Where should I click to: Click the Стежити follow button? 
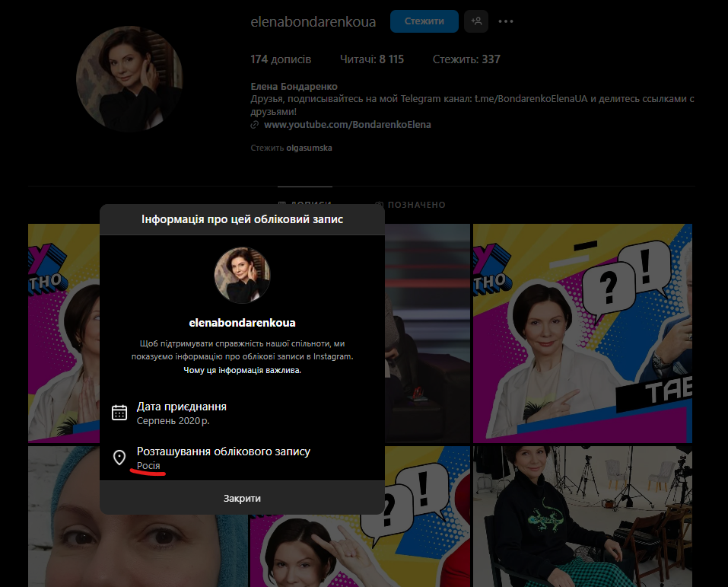pos(424,21)
